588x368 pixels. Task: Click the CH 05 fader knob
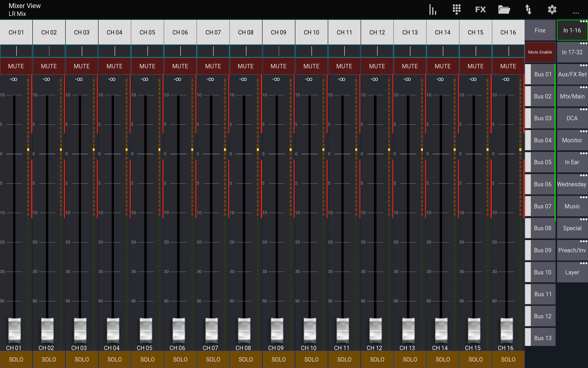click(146, 330)
